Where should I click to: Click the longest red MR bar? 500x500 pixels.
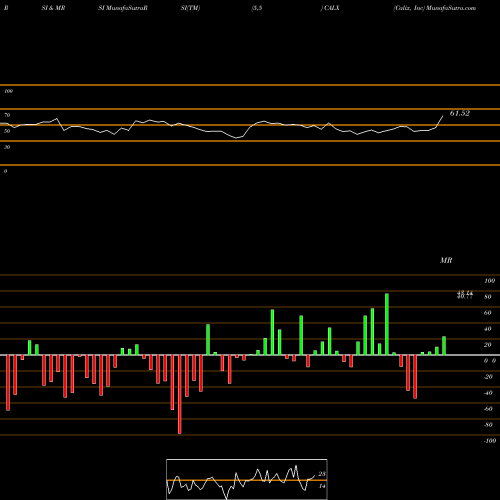[180, 394]
